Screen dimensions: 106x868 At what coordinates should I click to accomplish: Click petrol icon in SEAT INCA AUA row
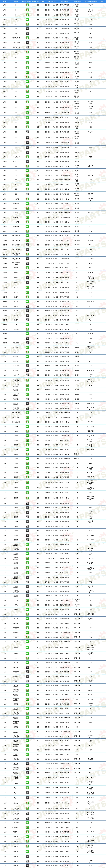(x=27, y=292)
